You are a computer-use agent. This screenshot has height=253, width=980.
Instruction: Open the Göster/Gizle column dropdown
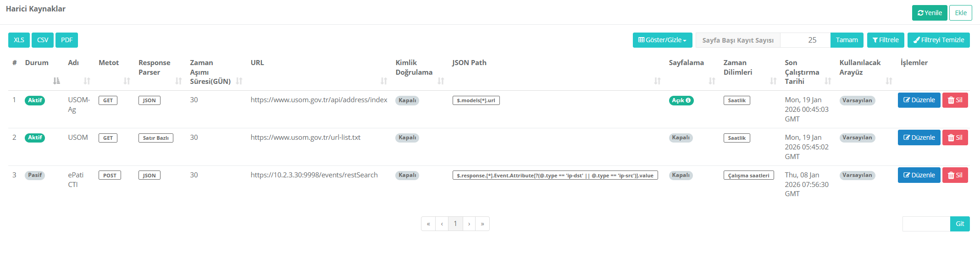coord(662,40)
